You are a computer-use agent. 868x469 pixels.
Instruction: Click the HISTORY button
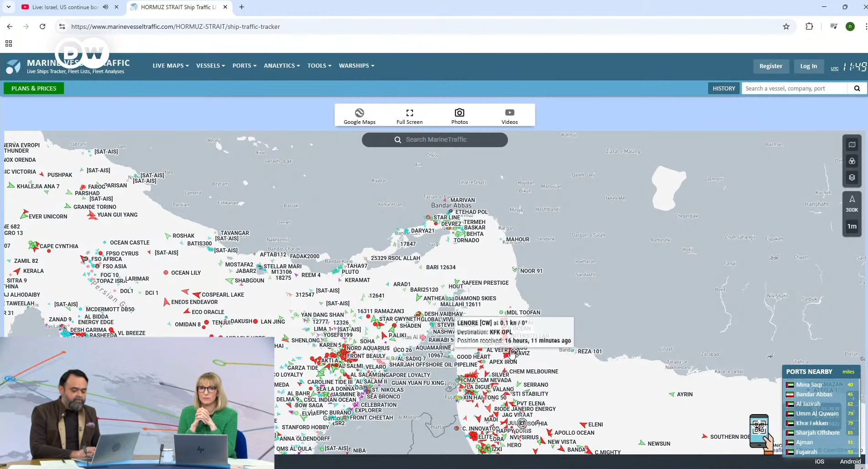click(x=724, y=88)
